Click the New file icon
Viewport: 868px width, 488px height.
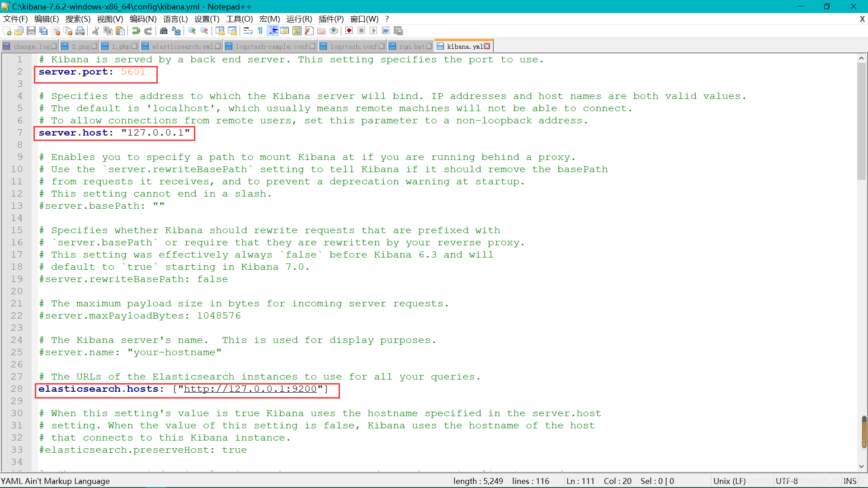pyautogui.click(x=7, y=31)
